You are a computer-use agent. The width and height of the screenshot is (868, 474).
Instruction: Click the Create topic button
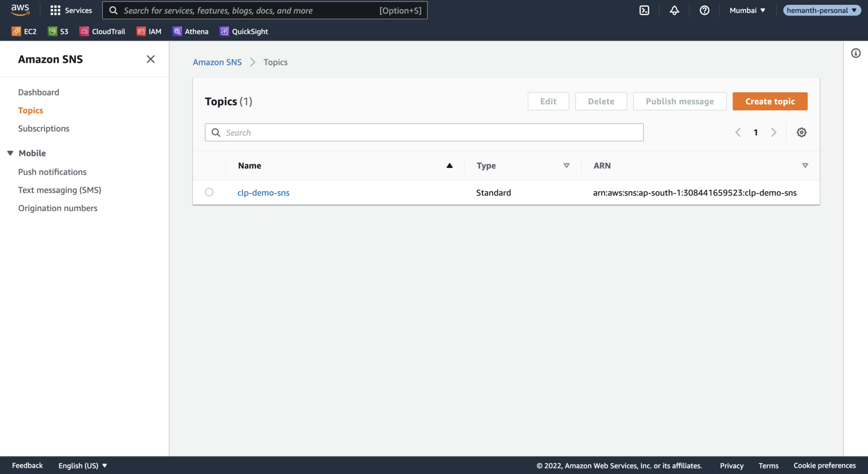tap(770, 101)
